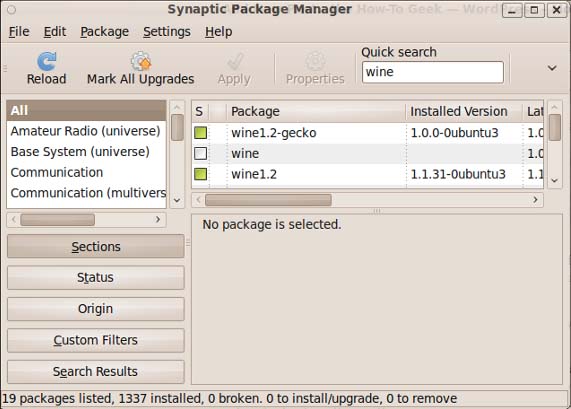Open the Help menu
This screenshot has height=409, width=571.
pos(218,32)
